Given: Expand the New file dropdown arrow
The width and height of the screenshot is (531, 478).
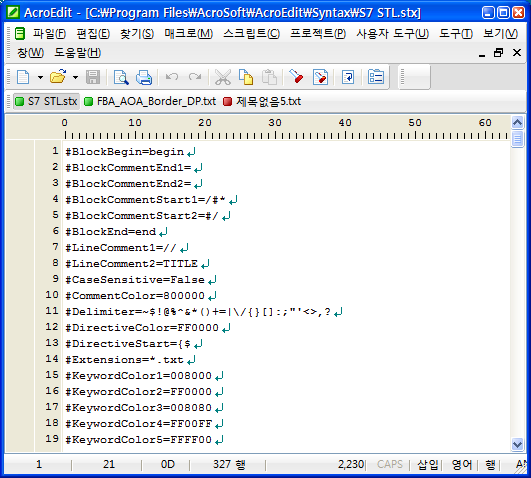Looking at the screenshot, I should point(40,77).
